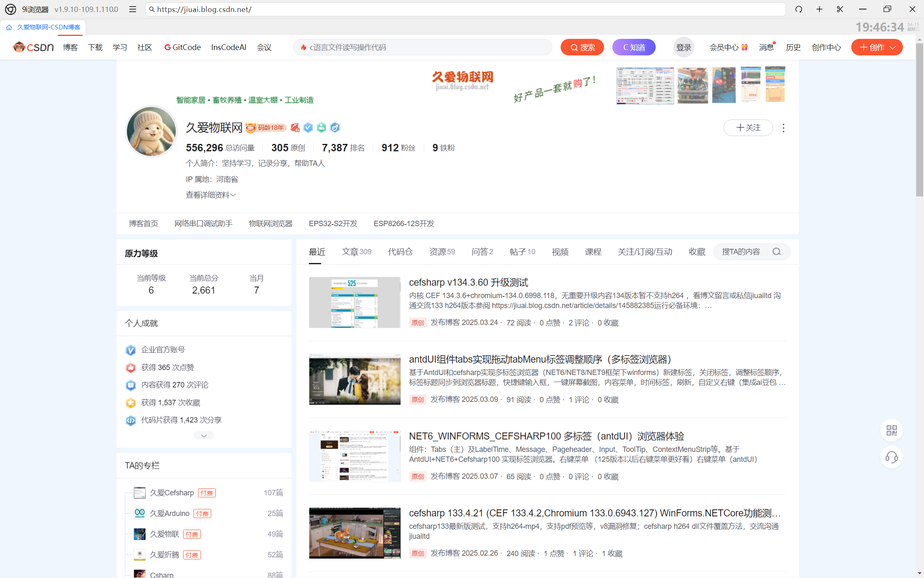Open the 创作 dropdown arrow

[893, 48]
